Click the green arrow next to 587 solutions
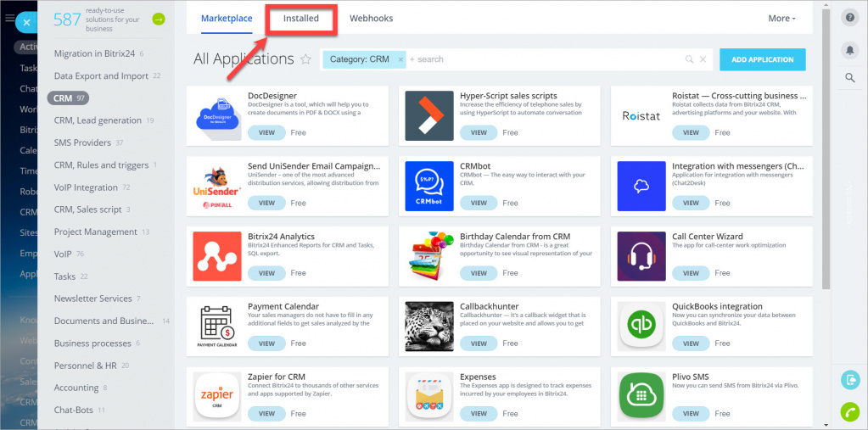868x430 pixels. coord(159,20)
